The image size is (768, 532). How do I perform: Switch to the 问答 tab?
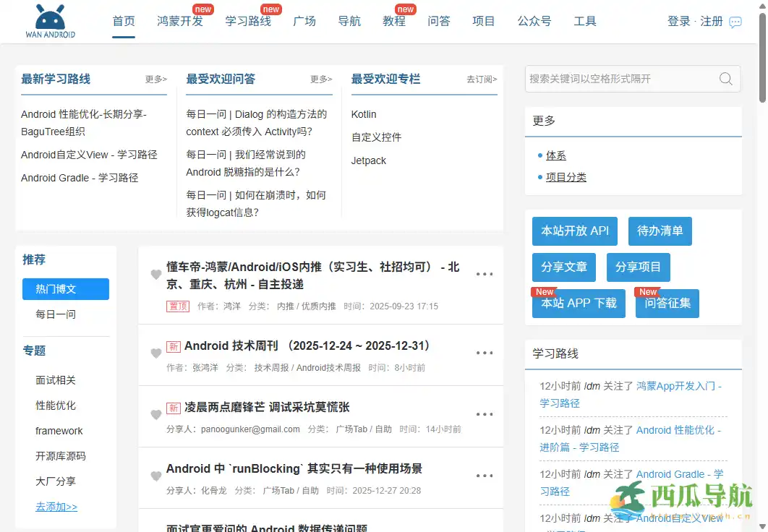pos(439,21)
